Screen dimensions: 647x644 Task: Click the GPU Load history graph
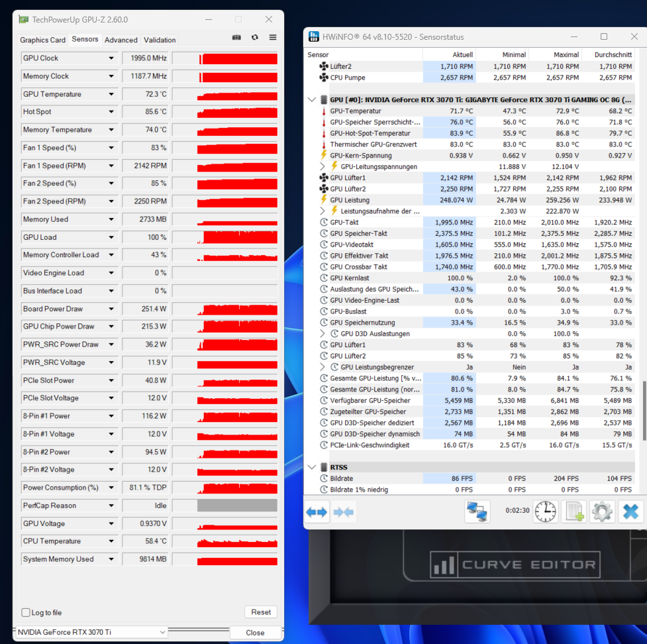pos(225,237)
